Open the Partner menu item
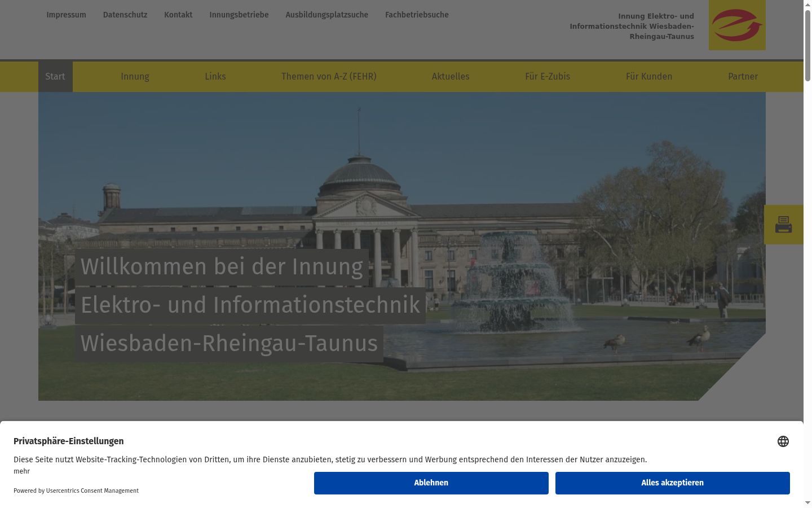Viewport: 812px width, 508px height. 743,77
